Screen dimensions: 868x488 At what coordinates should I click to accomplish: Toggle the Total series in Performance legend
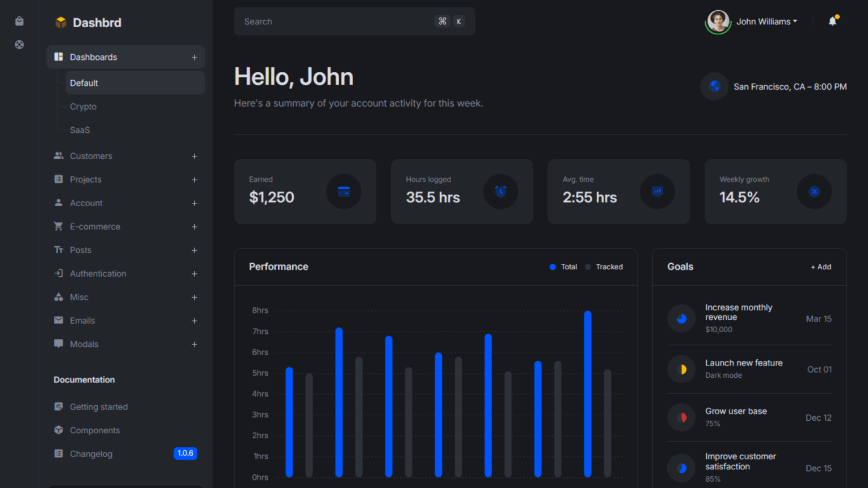563,267
